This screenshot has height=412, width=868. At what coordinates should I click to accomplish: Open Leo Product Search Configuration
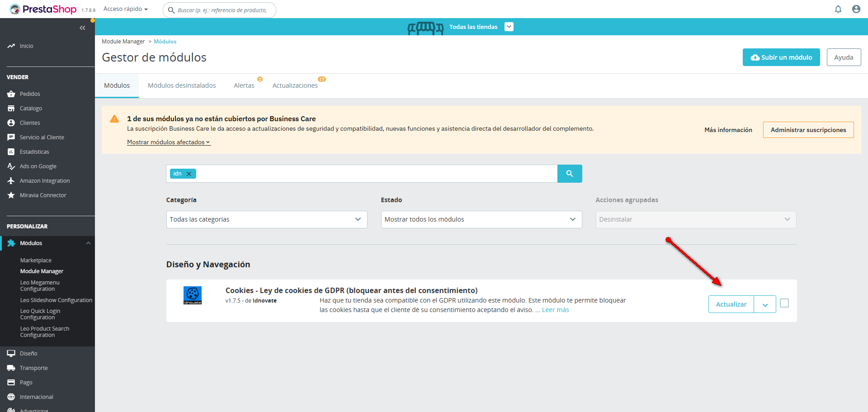point(45,332)
